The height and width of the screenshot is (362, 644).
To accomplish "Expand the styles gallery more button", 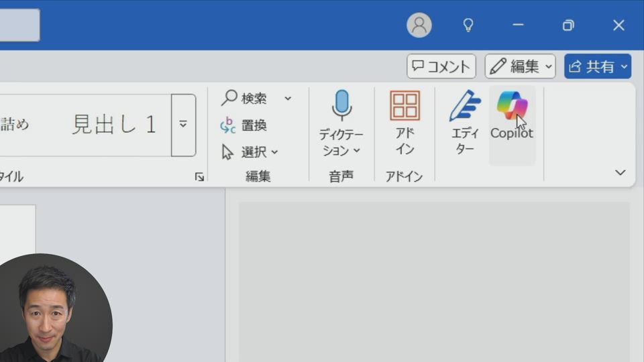I will tap(183, 125).
